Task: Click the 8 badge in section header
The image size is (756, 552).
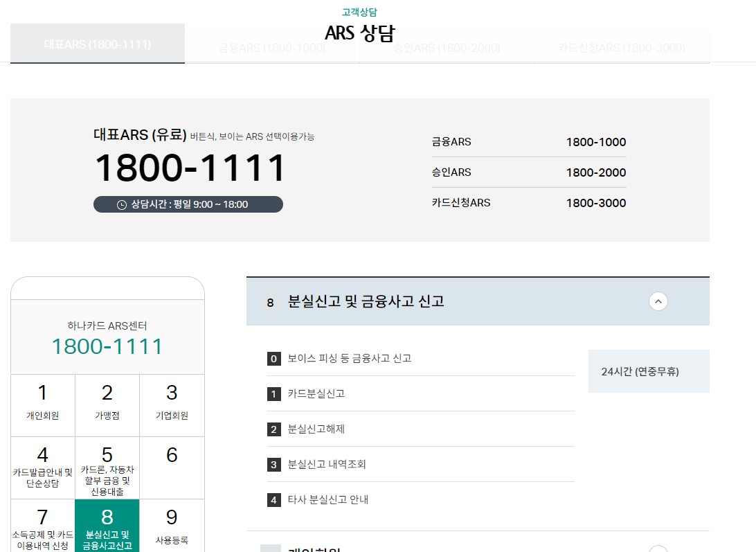Action: [x=270, y=302]
